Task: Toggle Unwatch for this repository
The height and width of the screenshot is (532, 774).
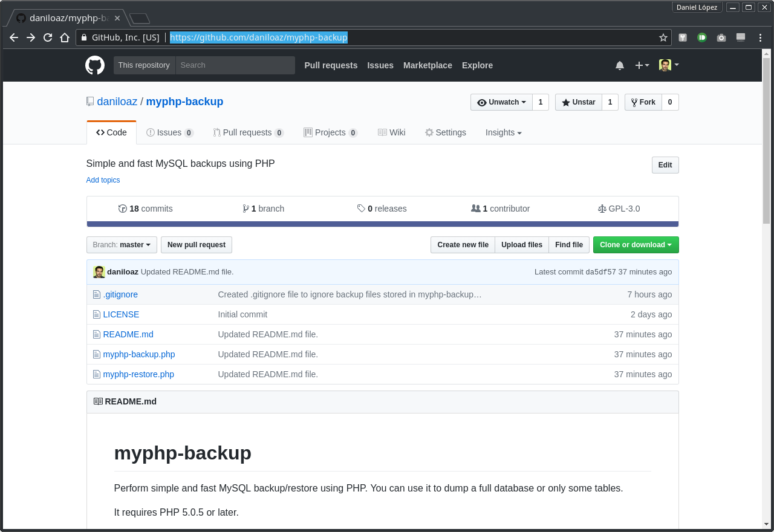Action: pos(501,102)
